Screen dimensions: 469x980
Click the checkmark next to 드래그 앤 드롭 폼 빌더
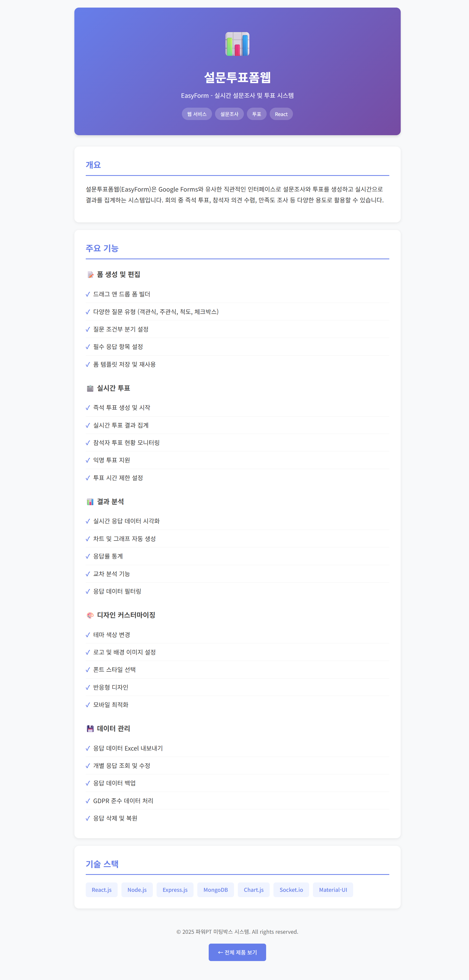88,294
